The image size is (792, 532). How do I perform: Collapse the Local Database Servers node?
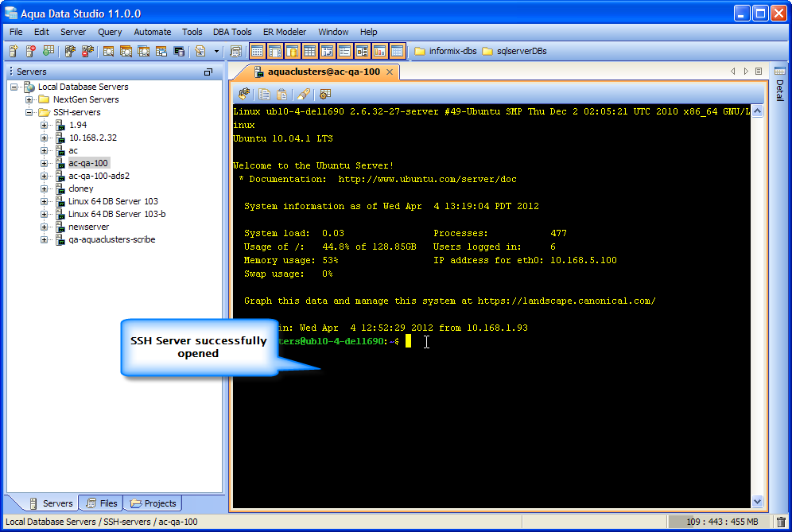point(14,87)
